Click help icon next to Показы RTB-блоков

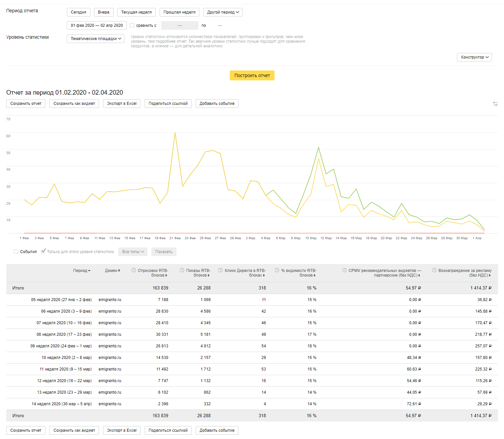tap(182, 270)
